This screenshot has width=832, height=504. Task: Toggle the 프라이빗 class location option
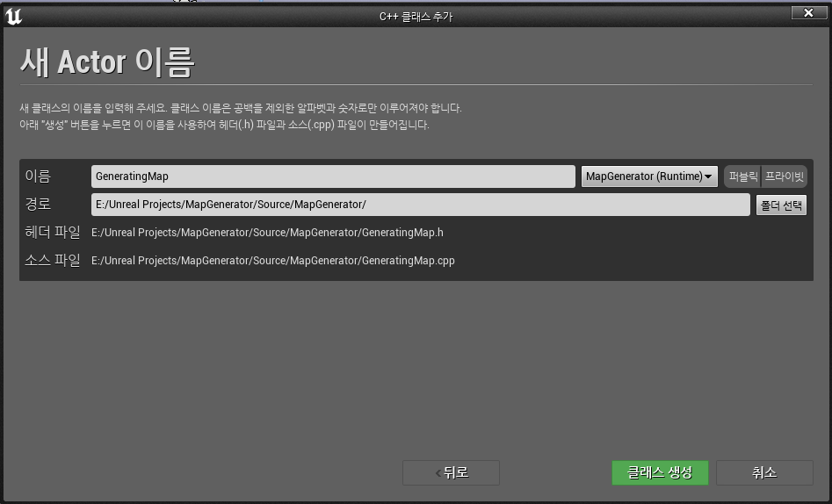click(x=785, y=176)
